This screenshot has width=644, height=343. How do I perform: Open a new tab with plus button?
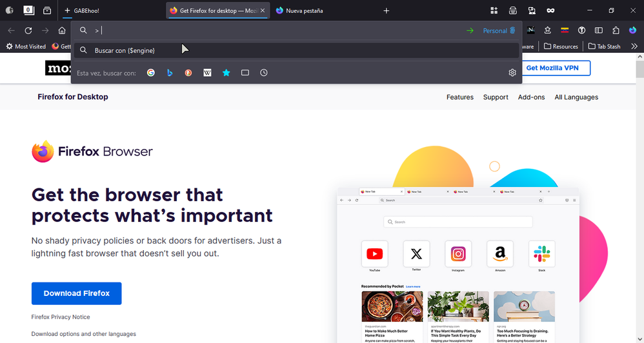(x=386, y=11)
